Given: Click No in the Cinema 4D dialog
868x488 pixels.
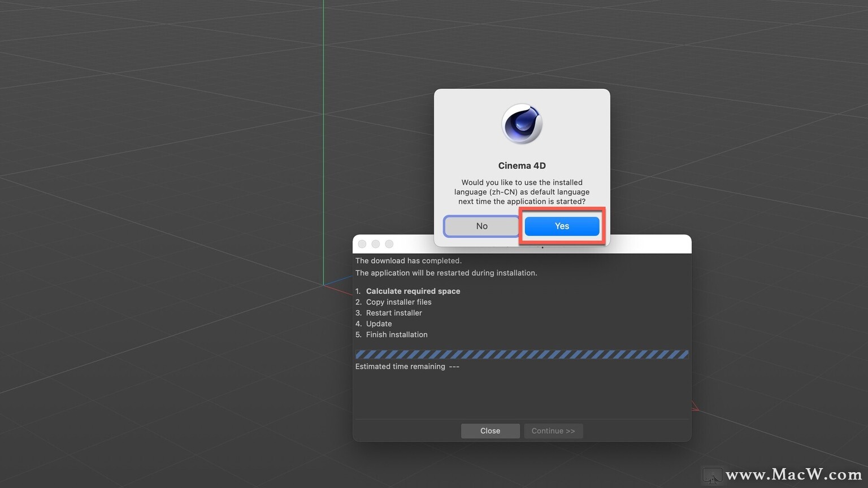Looking at the screenshot, I should [481, 226].
